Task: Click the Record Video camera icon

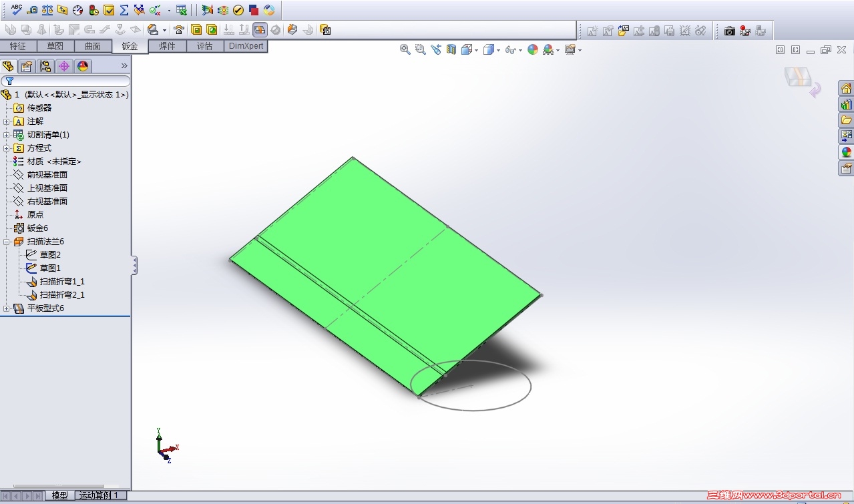Action: [745, 31]
